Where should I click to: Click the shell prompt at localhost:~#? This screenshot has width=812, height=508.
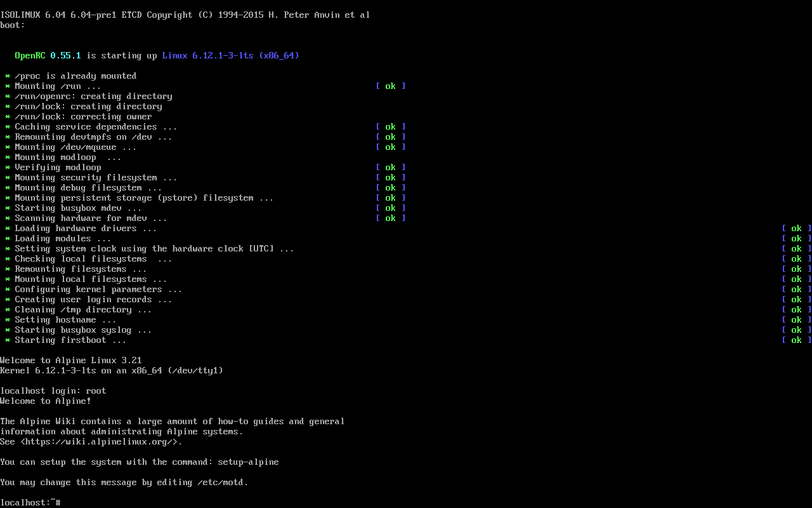pyautogui.click(x=30, y=502)
